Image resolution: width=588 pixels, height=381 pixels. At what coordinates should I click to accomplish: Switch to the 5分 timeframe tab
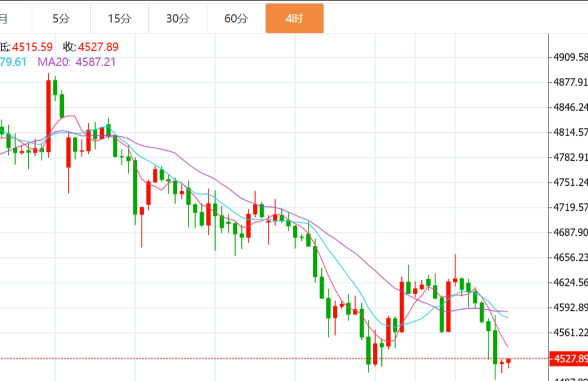coord(61,18)
